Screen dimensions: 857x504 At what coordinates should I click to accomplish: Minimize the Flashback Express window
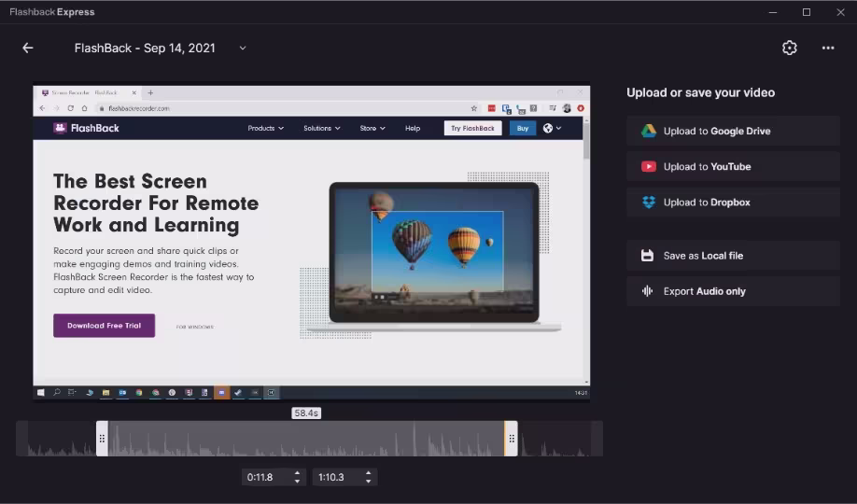click(773, 12)
